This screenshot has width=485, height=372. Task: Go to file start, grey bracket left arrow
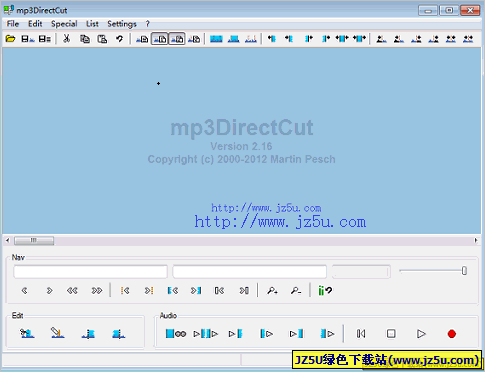pyautogui.click(x=219, y=291)
